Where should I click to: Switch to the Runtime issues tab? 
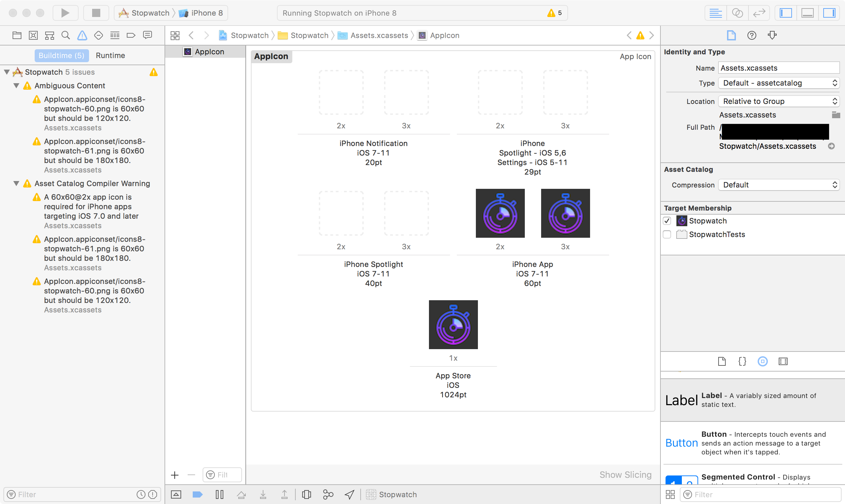point(110,55)
